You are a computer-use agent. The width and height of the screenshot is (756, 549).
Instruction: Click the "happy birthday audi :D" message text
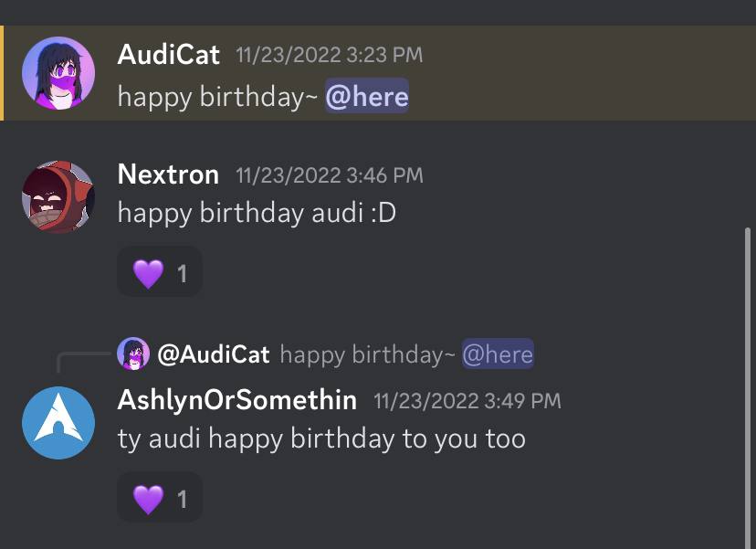pyautogui.click(x=257, y=213)
